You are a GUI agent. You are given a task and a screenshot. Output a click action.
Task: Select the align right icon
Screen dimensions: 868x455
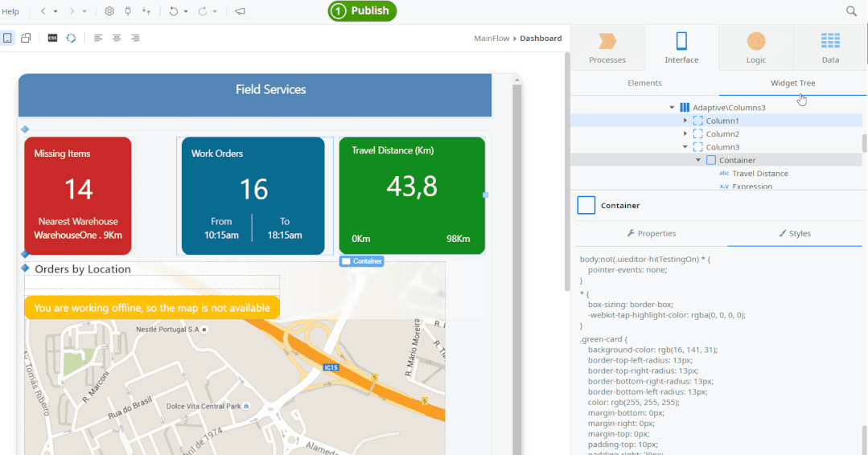[135, 38]
